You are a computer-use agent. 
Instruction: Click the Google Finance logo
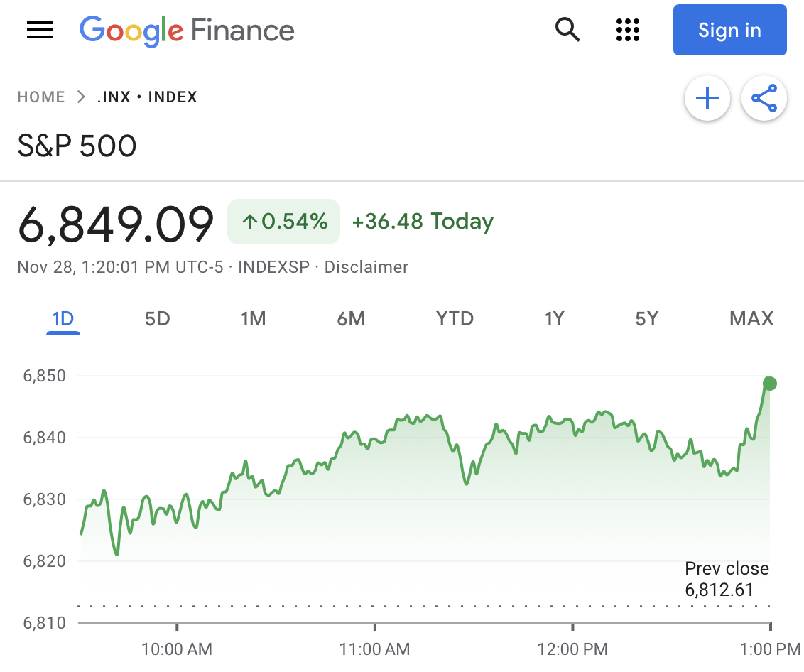tap(187, 31)
